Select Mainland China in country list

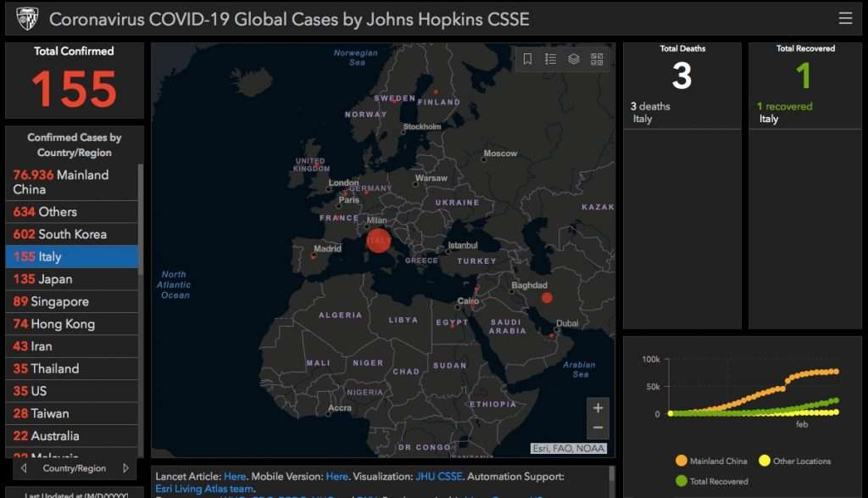pyautogui.click(x=72, y=182)
